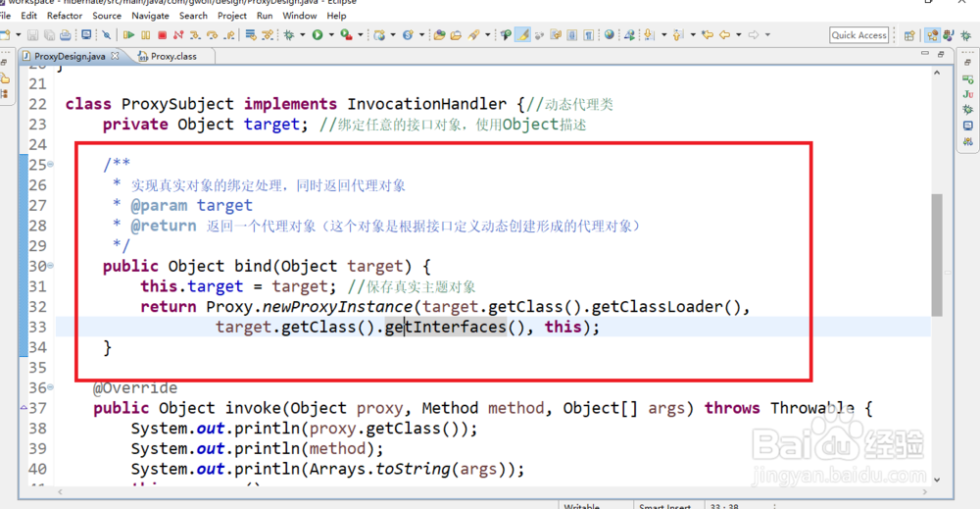Click the Save toolbar icon
The image size is (980, 509).
(x=32, y=35)
